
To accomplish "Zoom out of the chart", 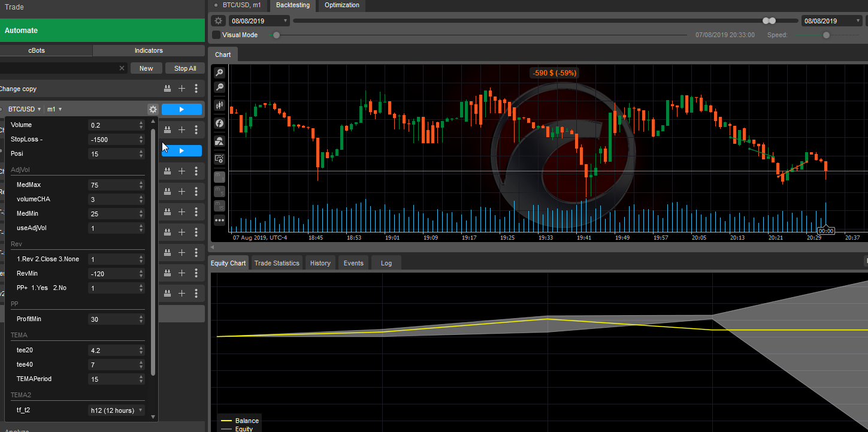I will (220, 87).
